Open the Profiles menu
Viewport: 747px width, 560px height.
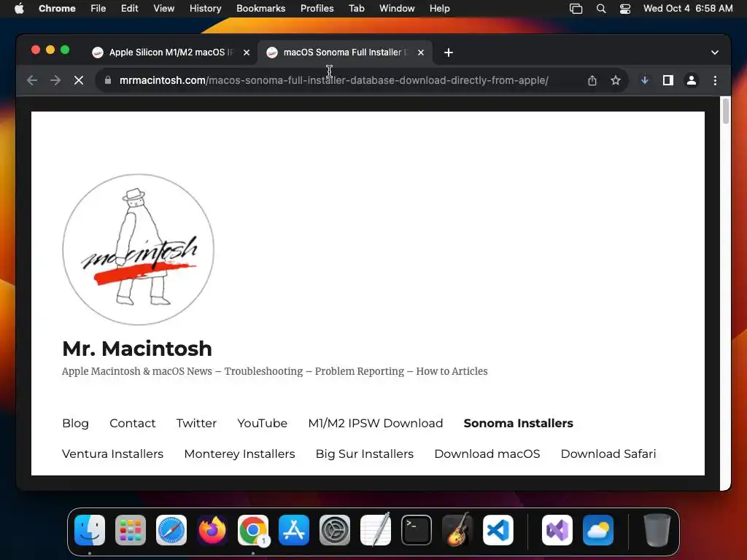[317, 9]
